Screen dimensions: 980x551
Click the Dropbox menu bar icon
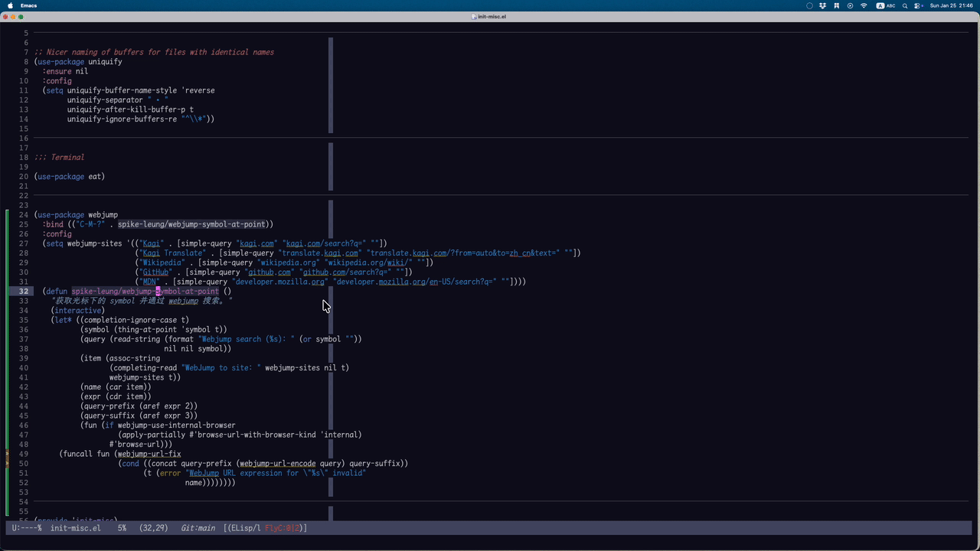click(823, 5)
